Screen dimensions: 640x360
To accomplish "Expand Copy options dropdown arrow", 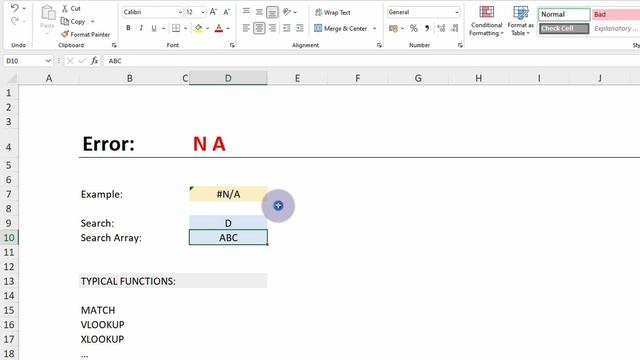I will (x=93, y=21).
